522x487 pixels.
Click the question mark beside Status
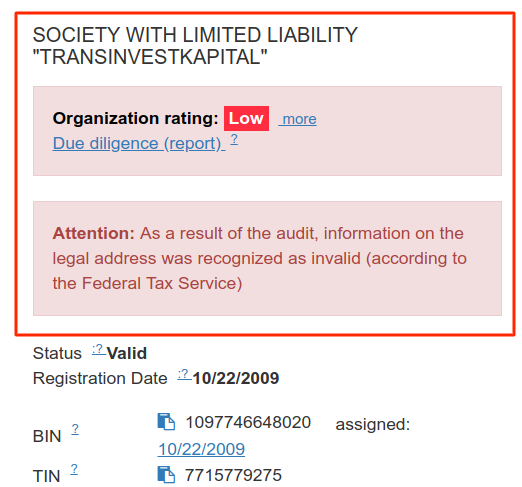pyautogui.click(x=99, y=349)
